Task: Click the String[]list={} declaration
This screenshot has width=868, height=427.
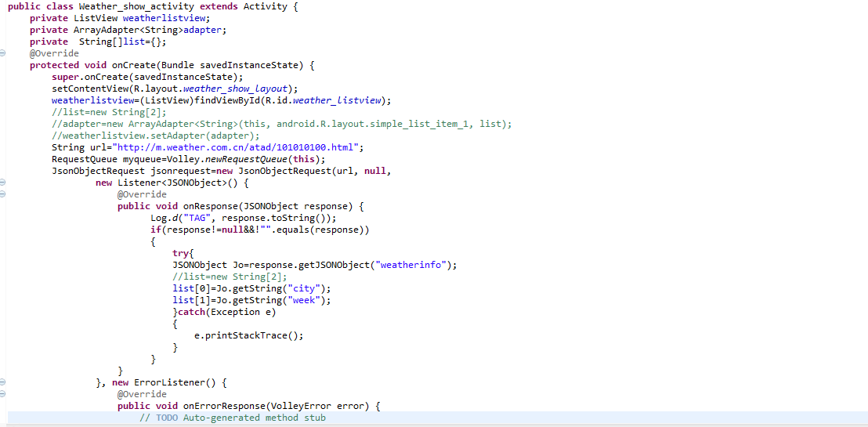Action: (x=122, y=42)
